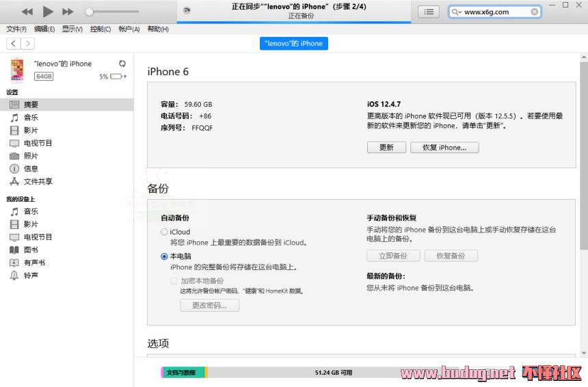Open the 显示(V) menu
Viewport: 588px width, 387px height.
click(x=72, y=29)
